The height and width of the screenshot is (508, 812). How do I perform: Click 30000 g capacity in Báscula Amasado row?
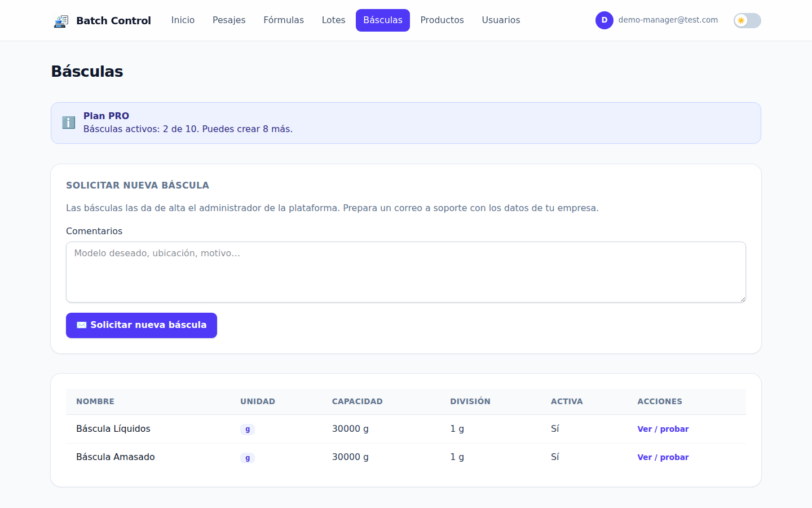350,457
